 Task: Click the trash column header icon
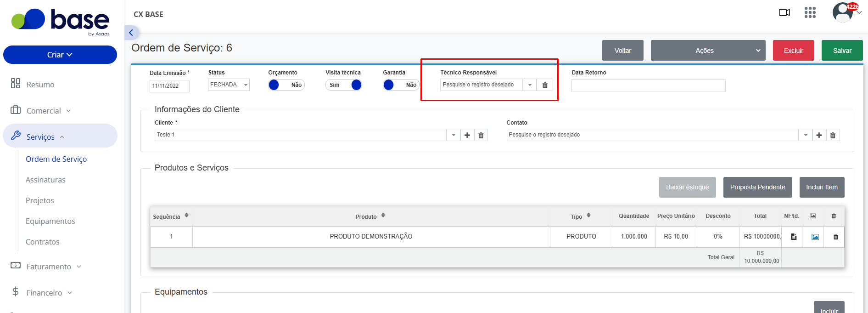(x=834, y=216)
